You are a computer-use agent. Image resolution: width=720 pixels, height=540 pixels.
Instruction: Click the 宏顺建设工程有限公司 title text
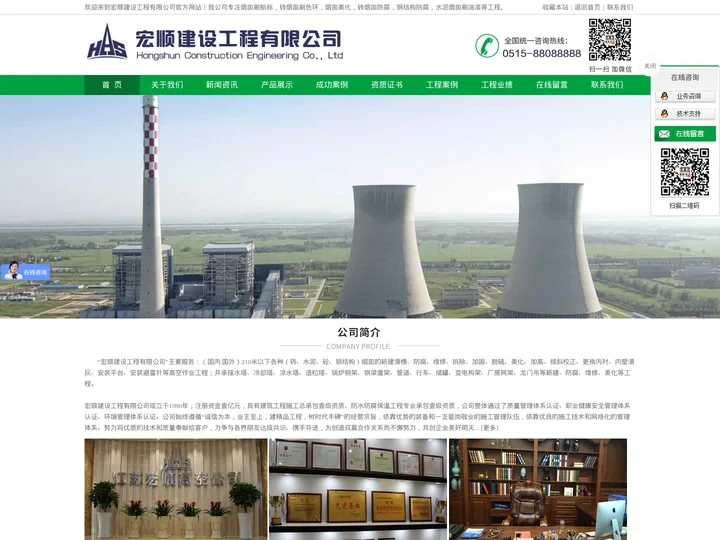pos(239,39)
